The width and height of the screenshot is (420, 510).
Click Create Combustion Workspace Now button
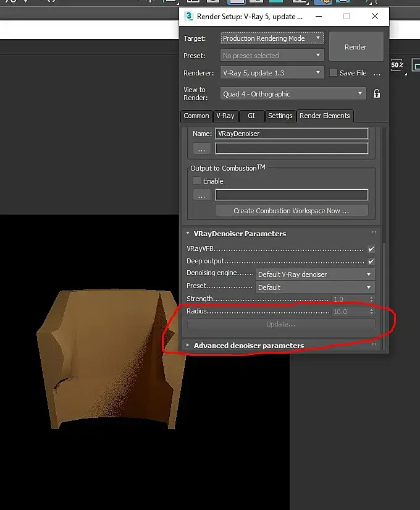coord(292,211)
